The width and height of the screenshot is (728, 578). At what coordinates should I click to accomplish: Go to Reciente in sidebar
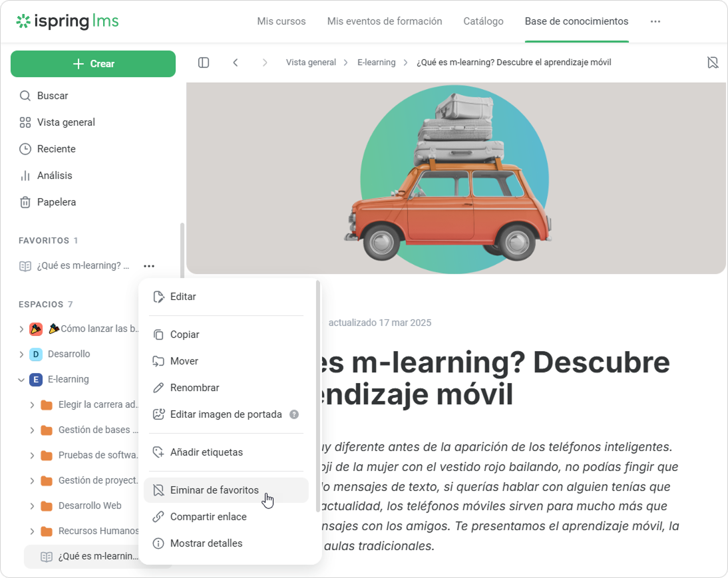56,149
